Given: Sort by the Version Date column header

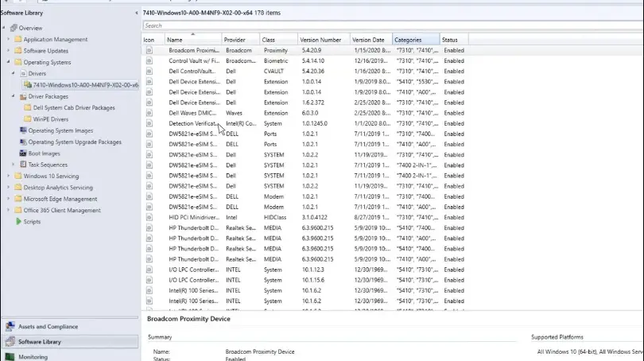Looking at the screenshot, I should click(x=371, y=40).
